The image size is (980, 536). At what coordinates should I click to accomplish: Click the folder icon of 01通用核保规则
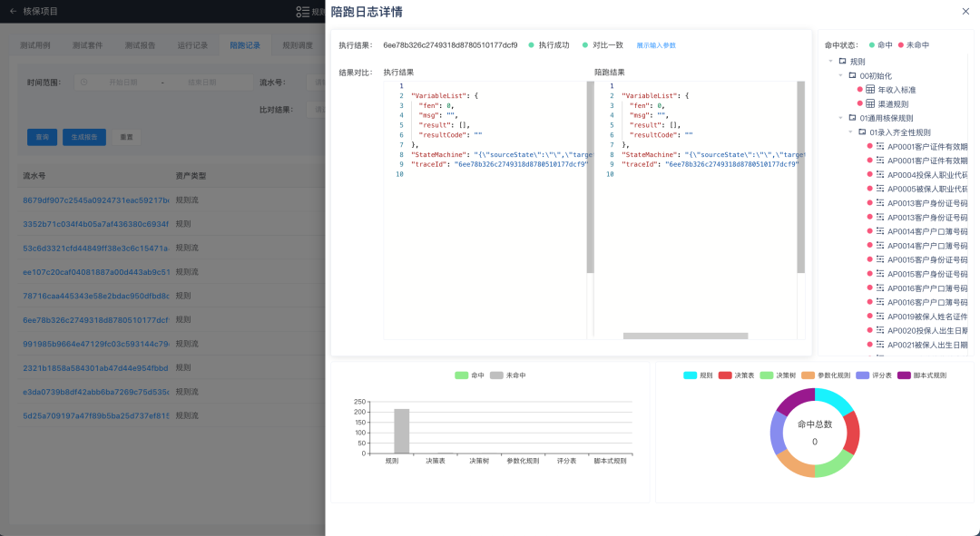pyautogui.click(x=852, y=118)
